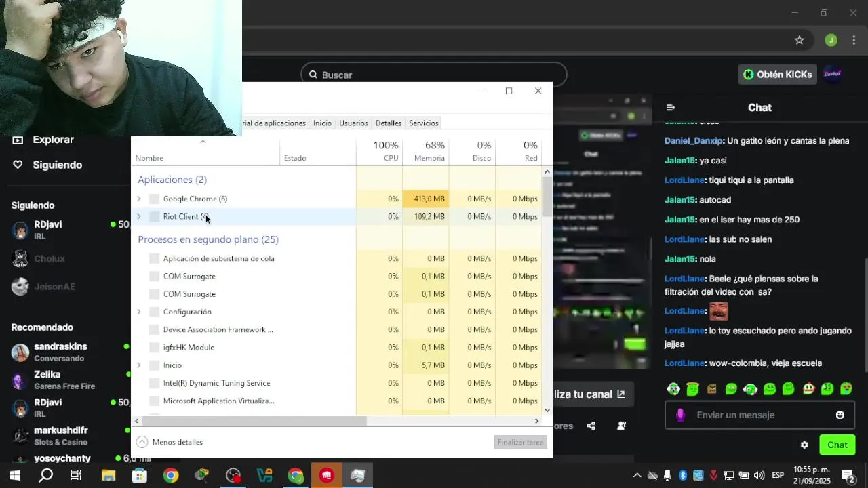Show hidden tray icons chevron
This screenshot has height=488, width=868.
(637, 475)
